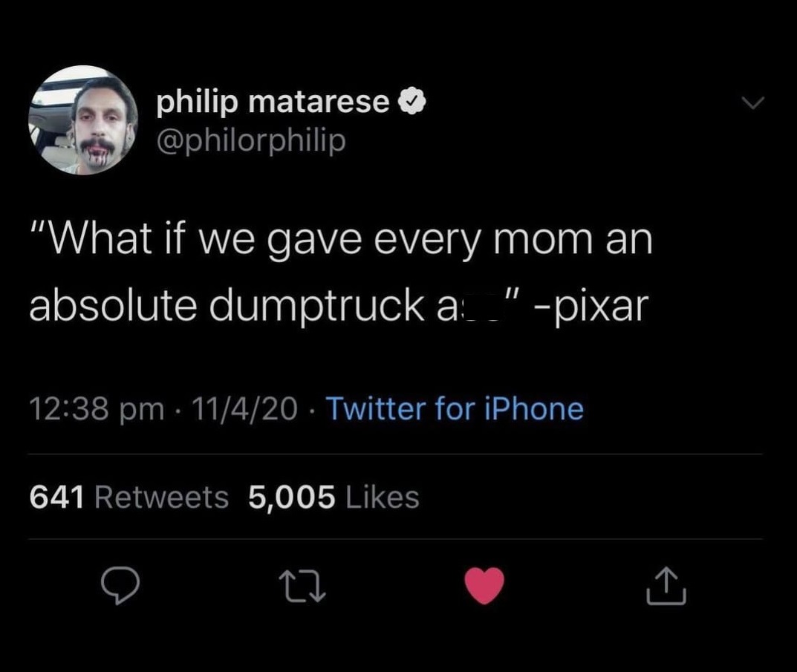The width and height of the screenshot is (797, 672).
Task: View the list of 641 Retweets
Action: (x=129, y=497)
